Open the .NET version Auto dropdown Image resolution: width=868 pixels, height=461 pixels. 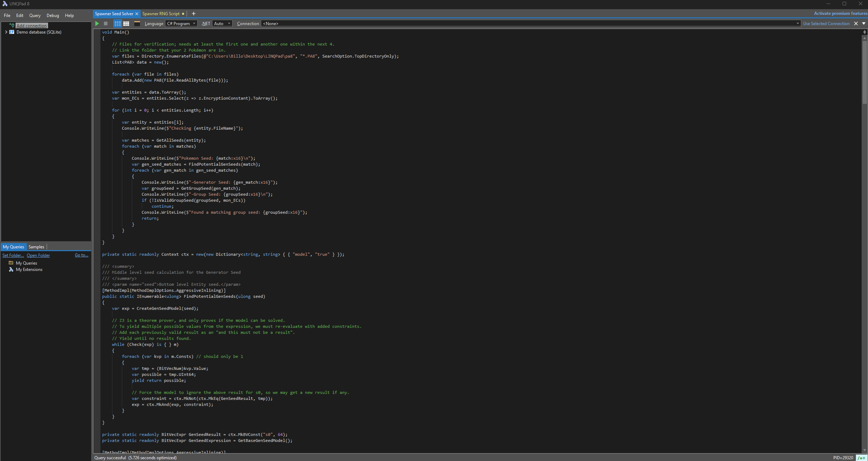[x=222, y=24]
